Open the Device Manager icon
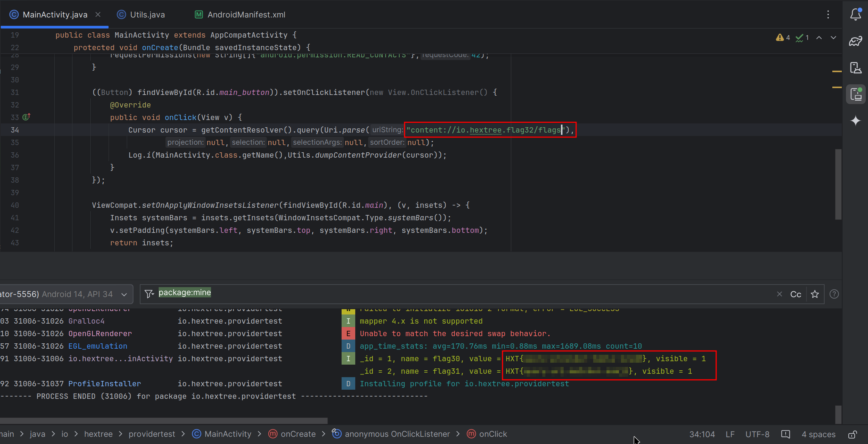868x444 pixels. tap(855, 68)
